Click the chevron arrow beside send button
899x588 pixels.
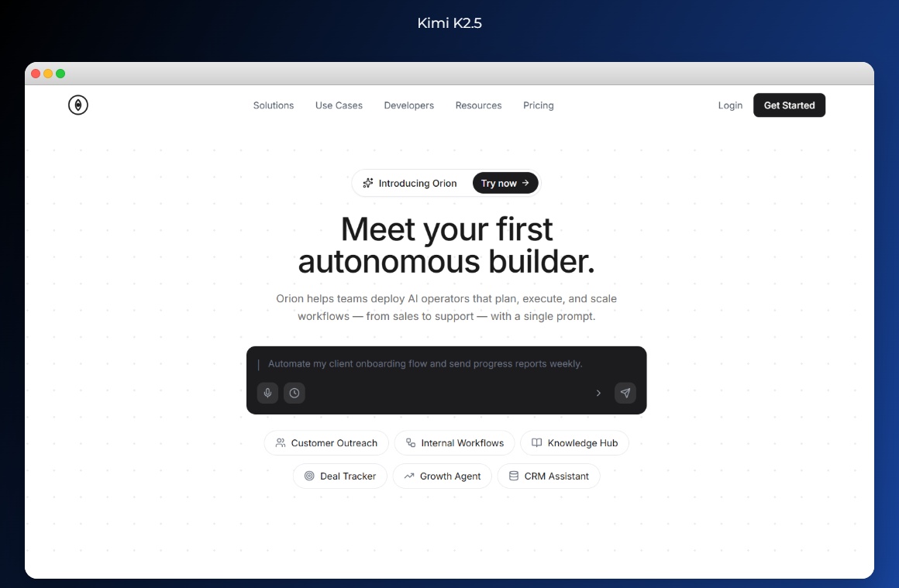(598, 393)
